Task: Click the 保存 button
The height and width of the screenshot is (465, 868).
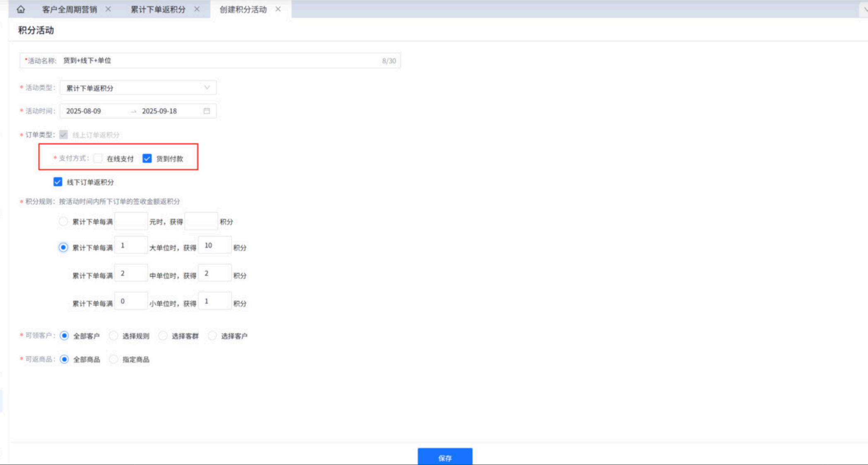Action: pyautogui.click(x=445, y=457)
